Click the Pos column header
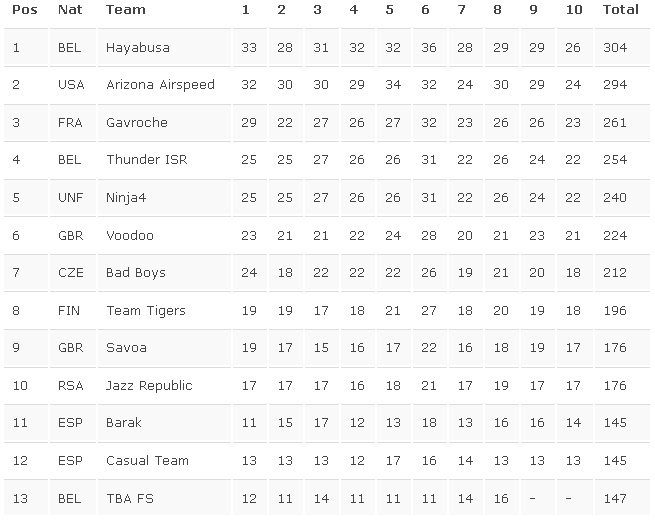 (x=25, y=10)
